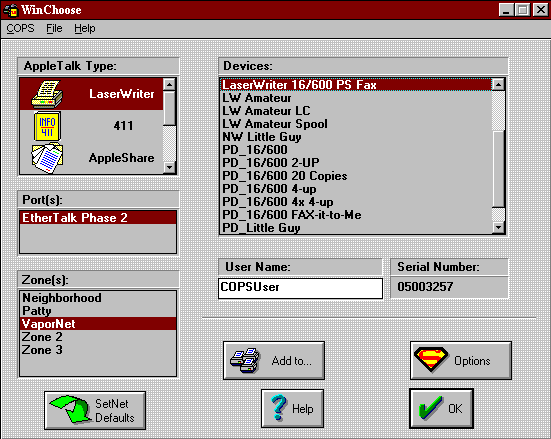Click the Devices list scroll up arrow

(x=499, y=84)
